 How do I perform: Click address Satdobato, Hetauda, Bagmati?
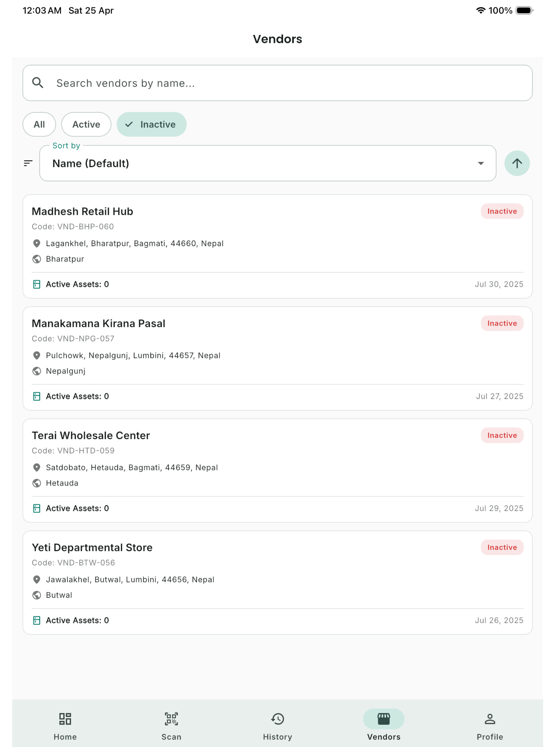point(132,467)
